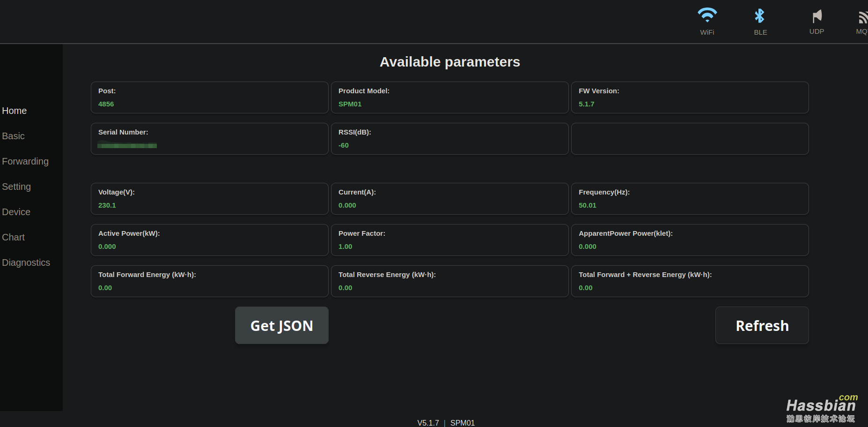Screen dimensions: 868x427
Task: Select the RSSI(dB) value card
Action: [x=449, y=139]
